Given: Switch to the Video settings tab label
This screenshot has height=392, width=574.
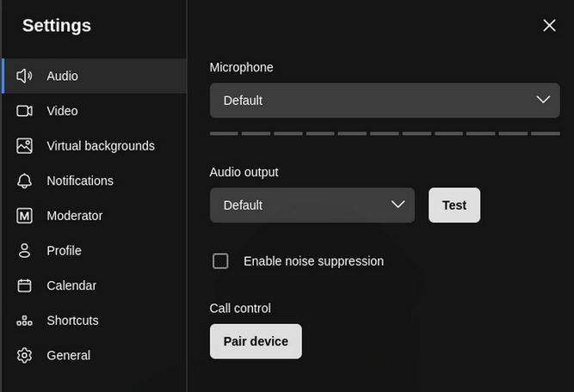Looking at the screenshot, I should [62, 111].
